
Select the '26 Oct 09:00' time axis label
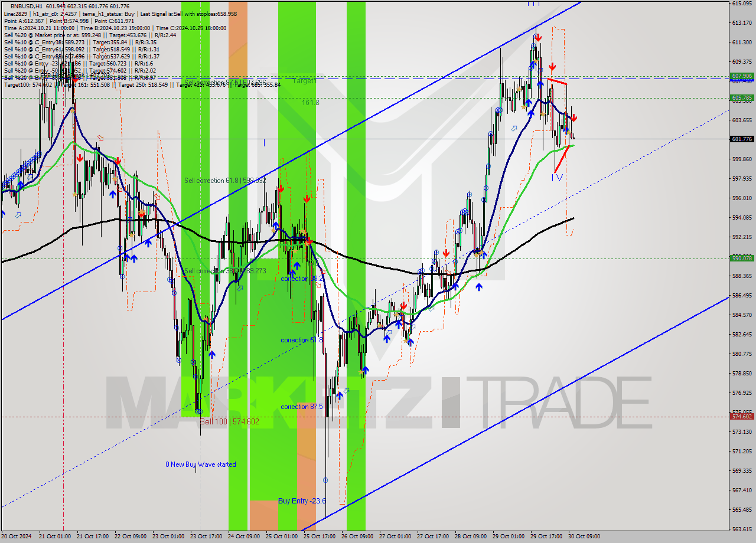pyautogui.click(x=357, y=537)
